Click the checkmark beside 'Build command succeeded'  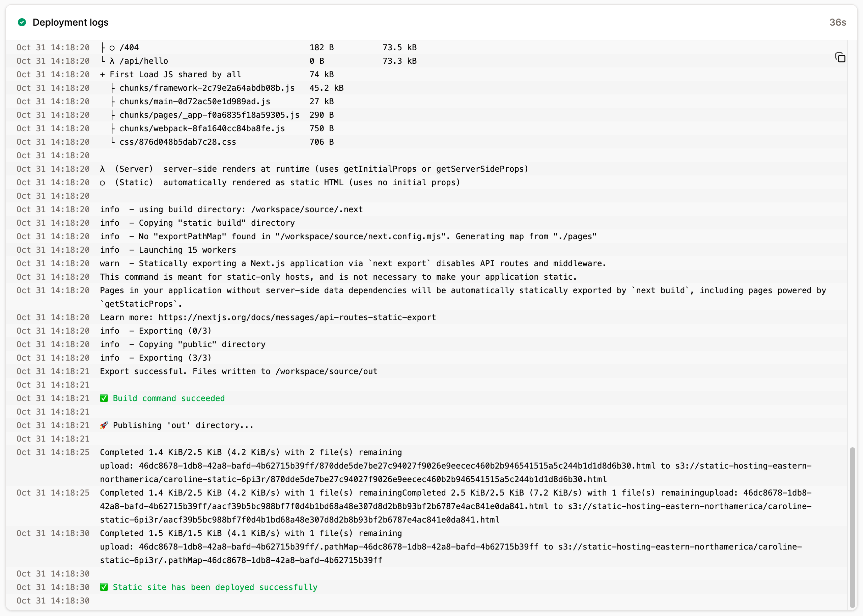(104, 398)
